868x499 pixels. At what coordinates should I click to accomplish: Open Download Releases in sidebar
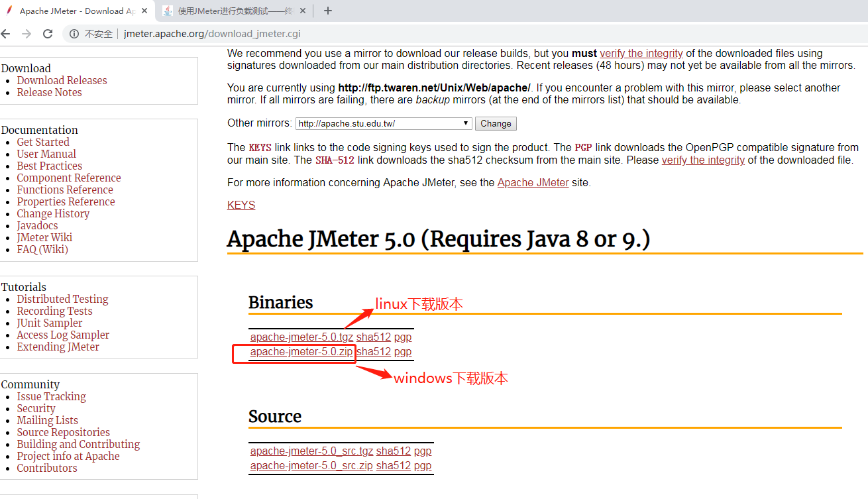pos(62,80)
